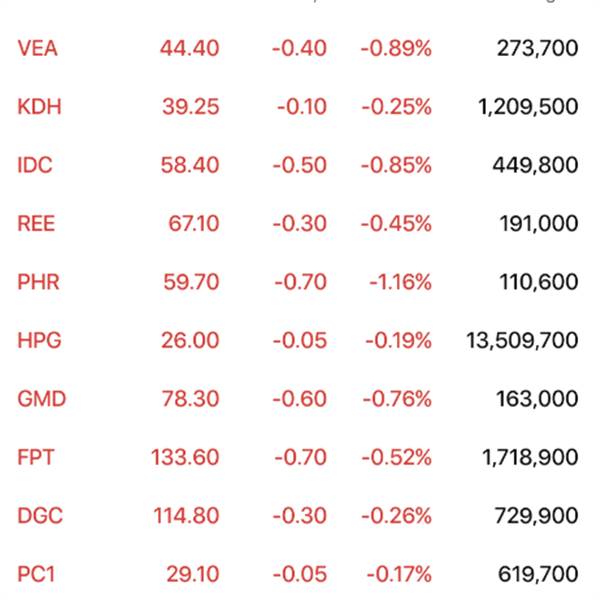Click IDC's -0.85% percent change

pos(397,165)
